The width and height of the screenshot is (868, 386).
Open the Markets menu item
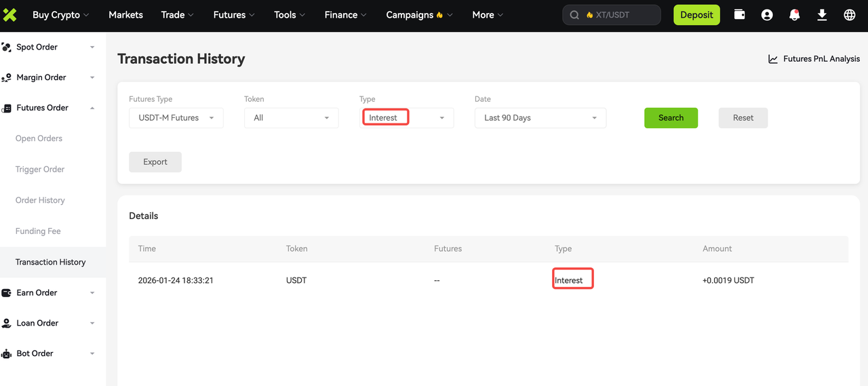(x=126, y=15)
